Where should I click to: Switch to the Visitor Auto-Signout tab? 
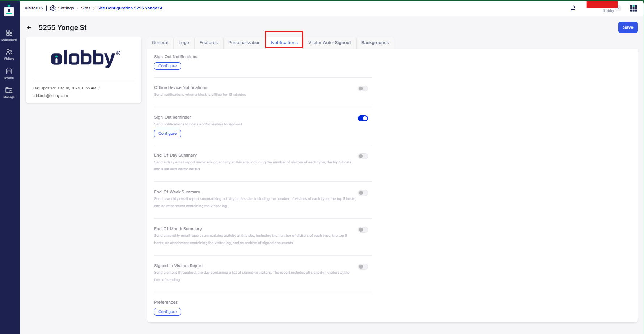tap(330, 43)
